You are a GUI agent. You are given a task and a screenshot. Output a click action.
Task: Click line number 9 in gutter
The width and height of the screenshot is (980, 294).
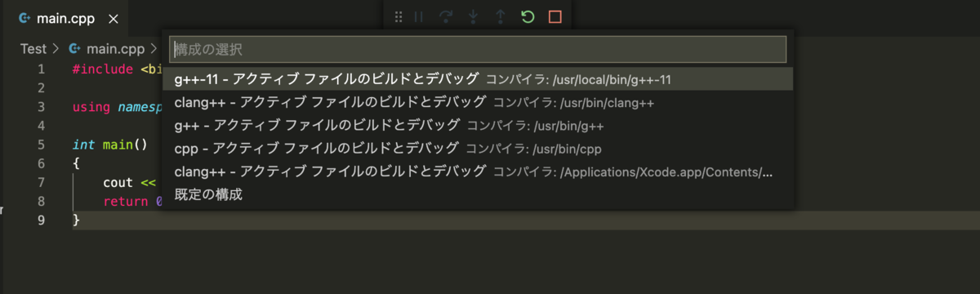pos(41,220)
